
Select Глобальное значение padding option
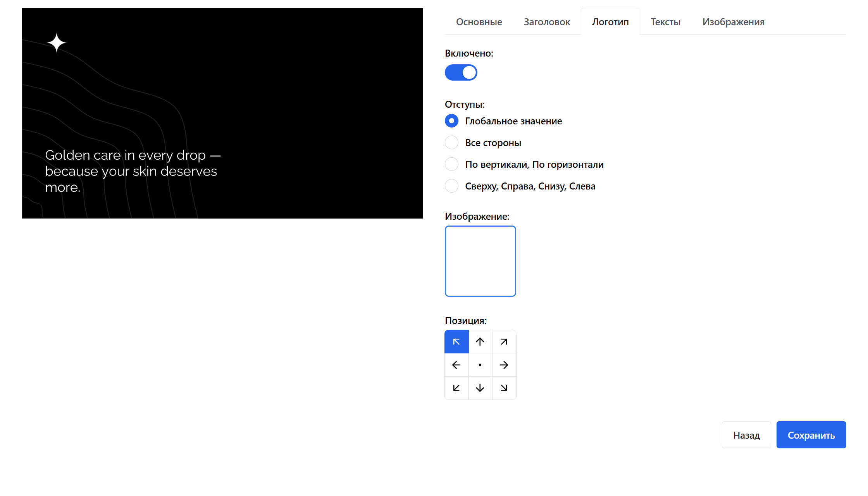click(x=452, y=121)
